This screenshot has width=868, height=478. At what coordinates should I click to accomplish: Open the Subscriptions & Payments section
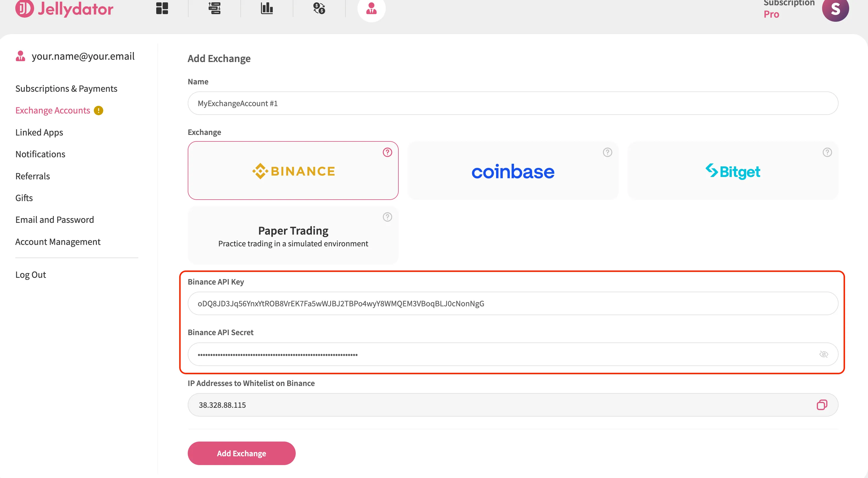click(66, 88)
